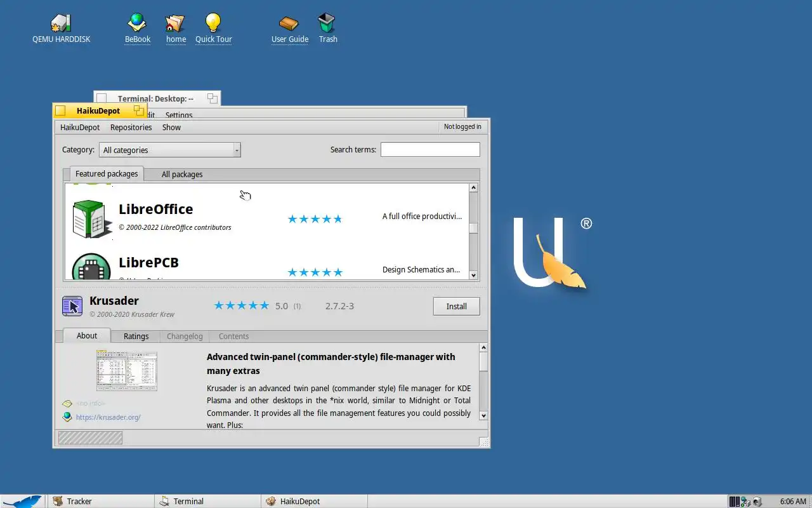The width and height of the screenshot is (812, 508).
Task: Click description scrollbar up arrow
Action: pyautogui.click(x=483, y=347)
